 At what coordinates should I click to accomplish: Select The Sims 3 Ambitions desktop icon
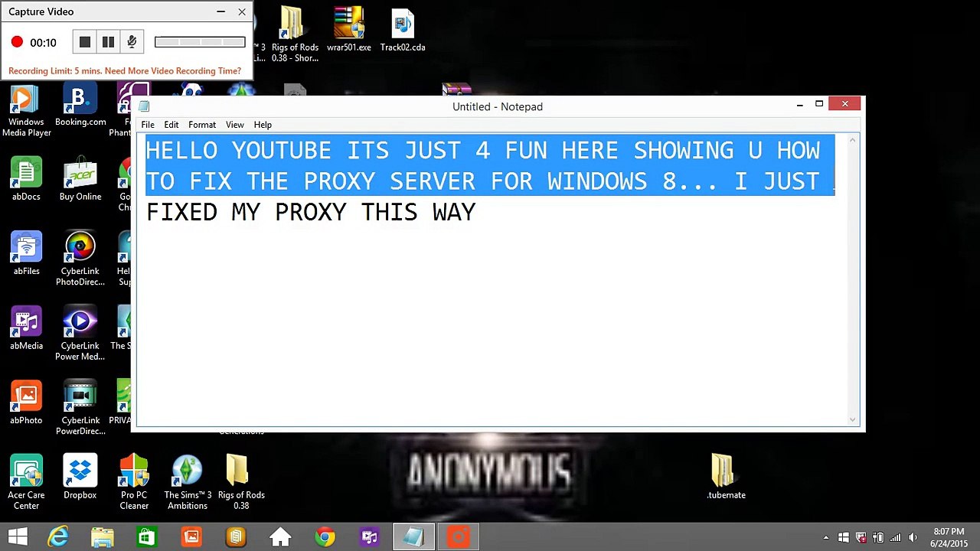(x=188, y=482)
